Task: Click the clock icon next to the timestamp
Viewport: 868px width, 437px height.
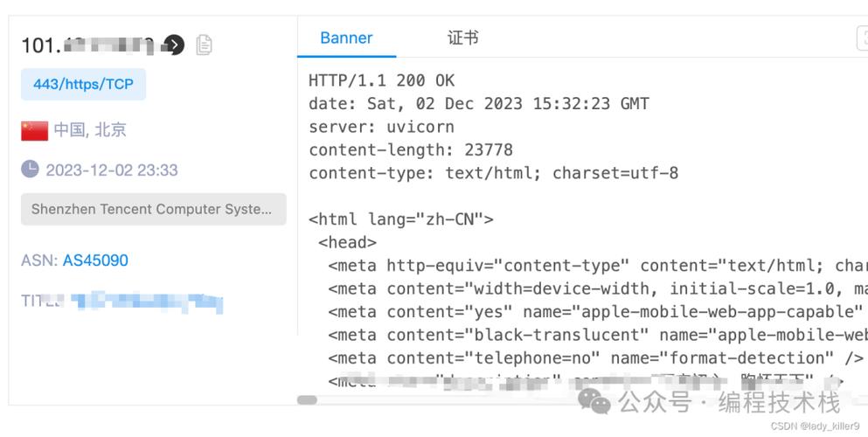Action: pos(30,169)
